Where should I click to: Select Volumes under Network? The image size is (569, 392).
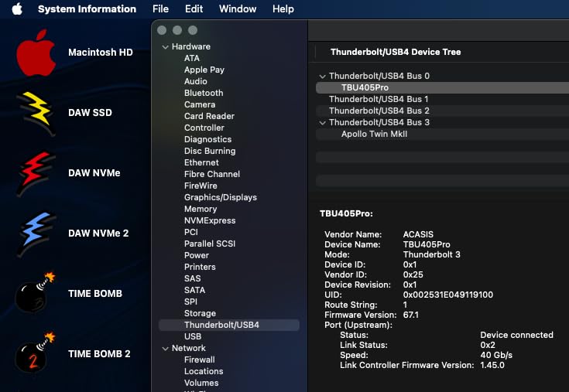pyautogui.click(x=201, y=383)
